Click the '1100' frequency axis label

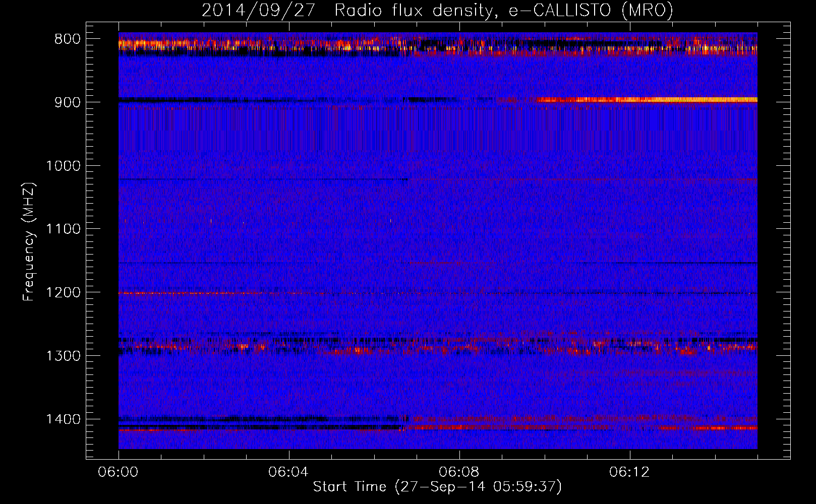click(63, 229)
